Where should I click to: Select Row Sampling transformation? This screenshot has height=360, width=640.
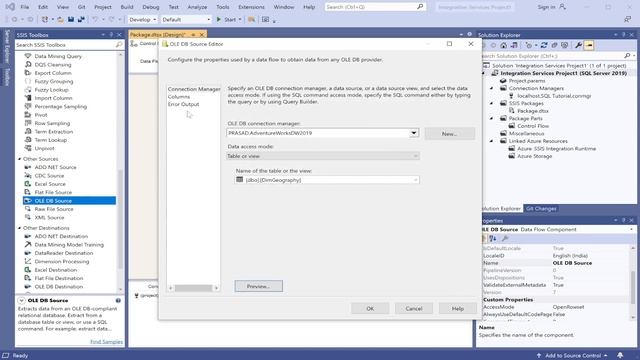52,123
